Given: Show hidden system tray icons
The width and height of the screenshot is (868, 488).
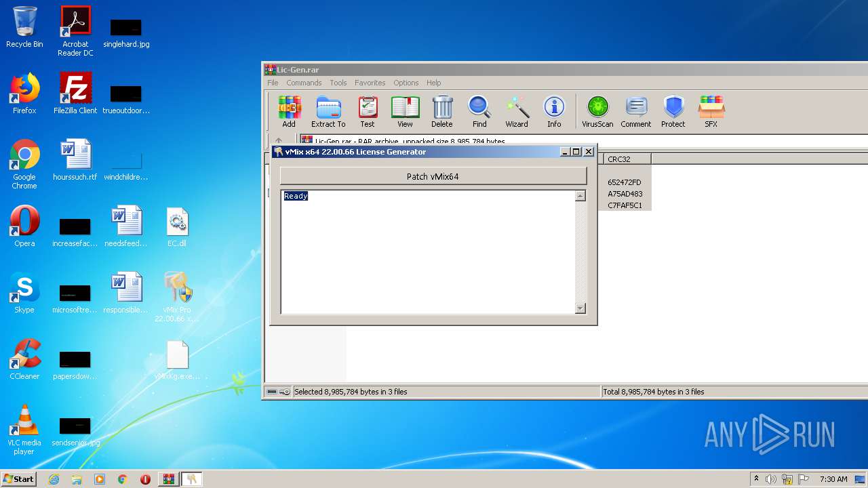Looking at the screenshot, I should [x=757, y=479].
